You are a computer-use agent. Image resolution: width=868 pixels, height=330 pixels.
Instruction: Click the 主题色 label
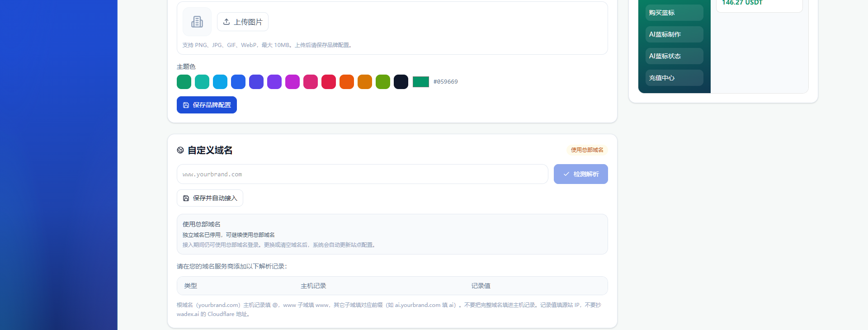186,66
